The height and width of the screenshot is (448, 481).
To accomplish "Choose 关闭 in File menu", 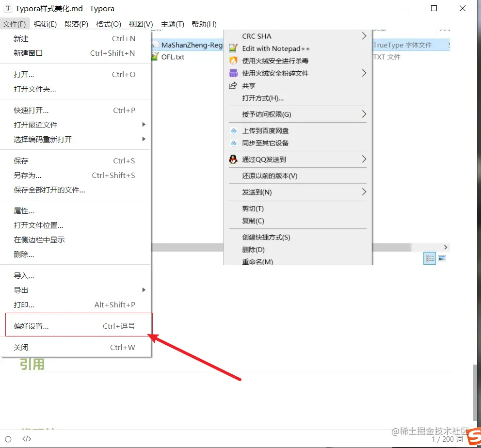I will 76,348.
